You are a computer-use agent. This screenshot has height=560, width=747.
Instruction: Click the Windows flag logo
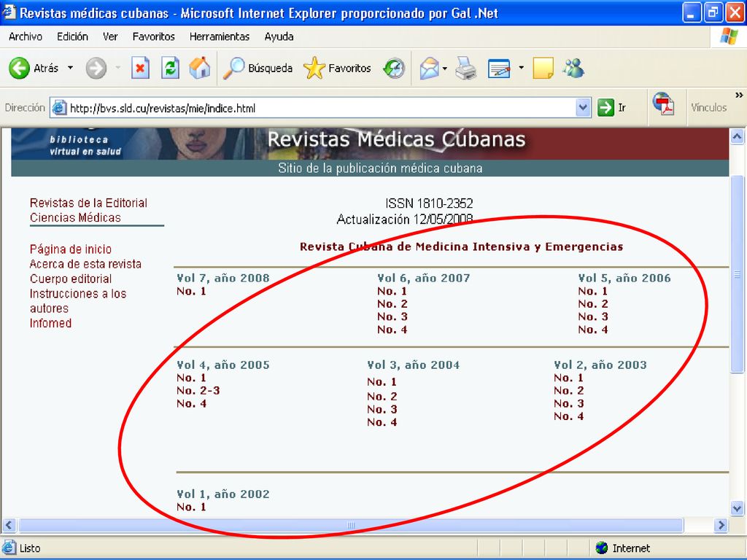coord(729,36)
